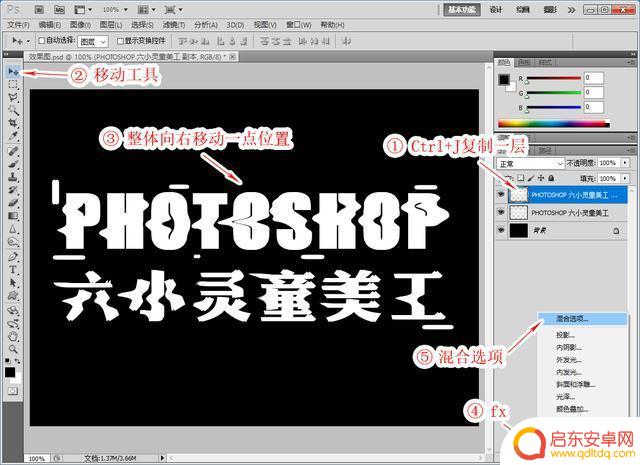Pick a color from the spectrum ramp
Image resolution: width=640 pixels, height=465 pixels.
[554, 124]
